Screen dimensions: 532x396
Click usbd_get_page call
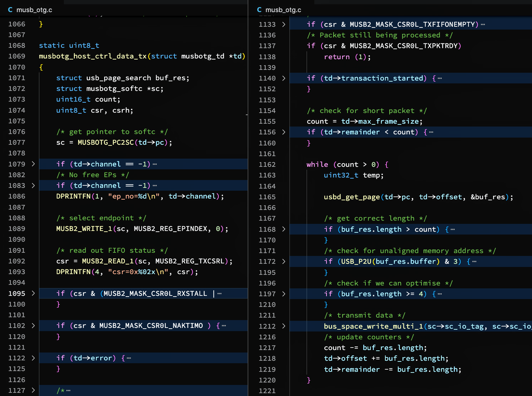(x=419, y=197)
